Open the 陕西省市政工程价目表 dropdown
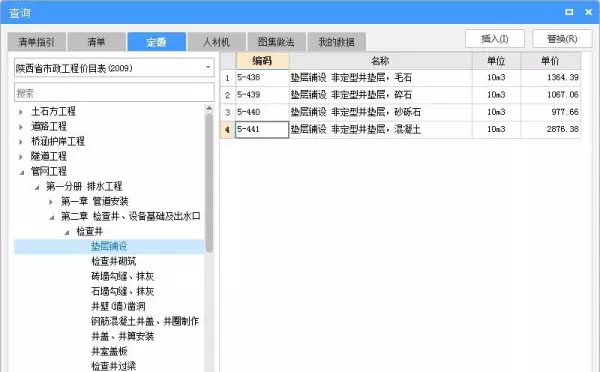This screenshot has height=372, width=600. click(x=114, y=68)
